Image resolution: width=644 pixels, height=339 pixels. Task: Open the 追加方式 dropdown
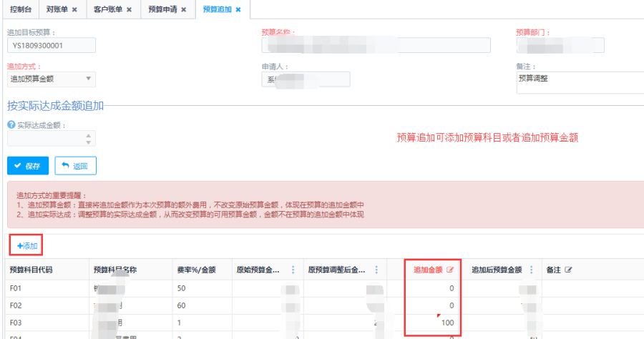tap(51, 79)
